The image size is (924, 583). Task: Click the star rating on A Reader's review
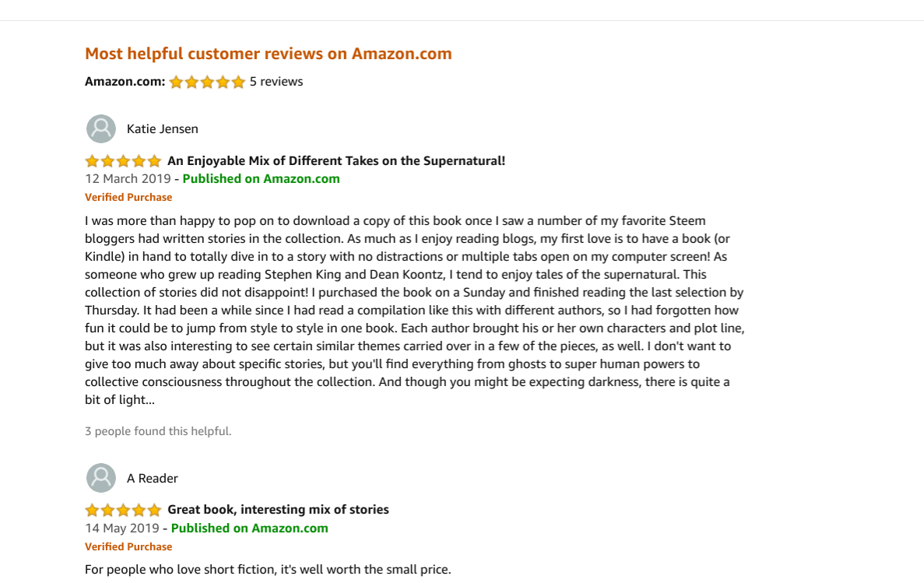point(123,511)
